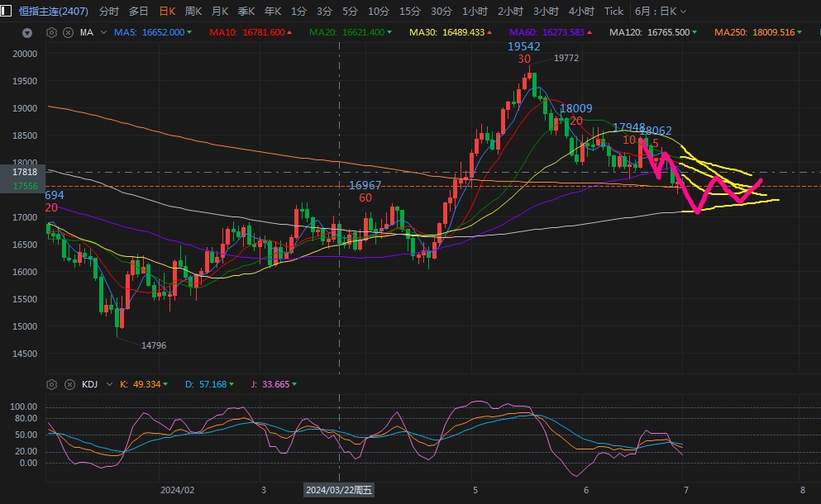Select the 5分 timeframe
Screen dimensions: 821x504
click(x=351, y=11)
